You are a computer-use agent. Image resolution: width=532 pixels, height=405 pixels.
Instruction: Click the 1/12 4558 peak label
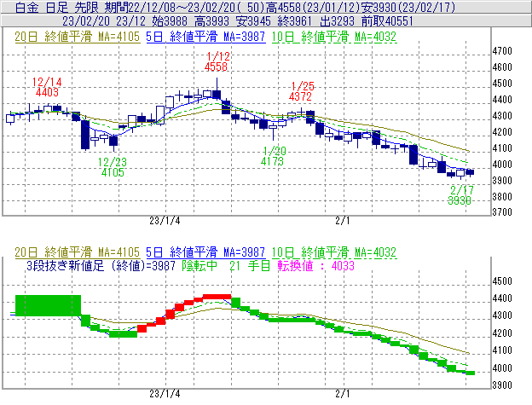pyautogui.click(x=217, y=61)
